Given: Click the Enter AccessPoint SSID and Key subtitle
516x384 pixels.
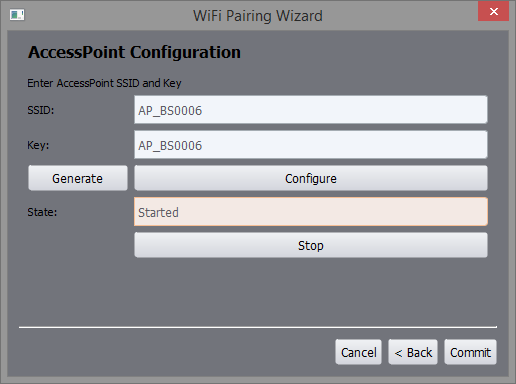Looking at the screenshot, I should 104,83.
